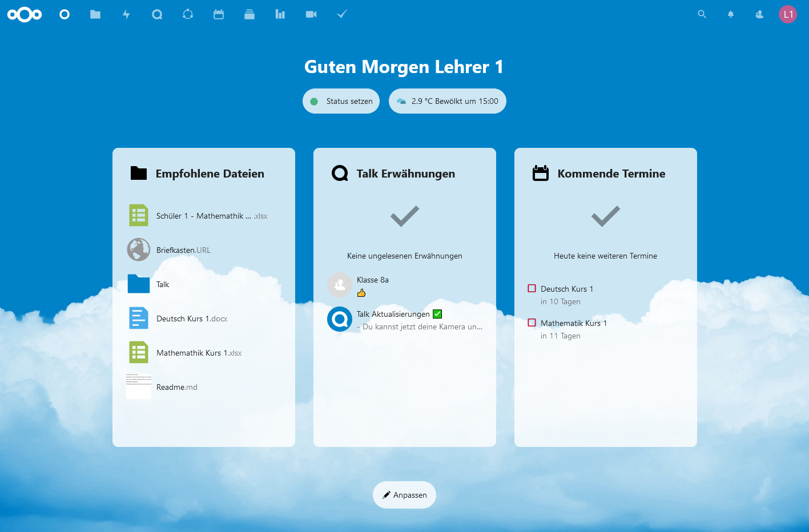
Task: Open the Circles app icon
Action: [188, 14]
